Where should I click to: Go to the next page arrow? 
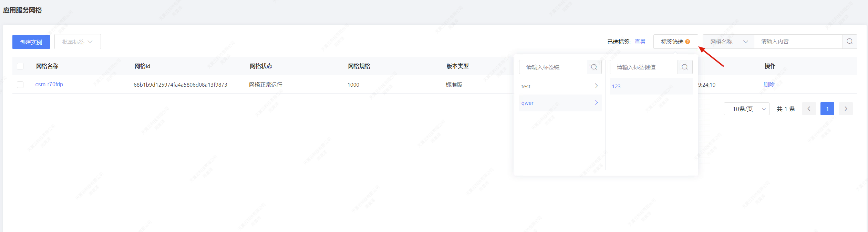(x=846, y=109)
